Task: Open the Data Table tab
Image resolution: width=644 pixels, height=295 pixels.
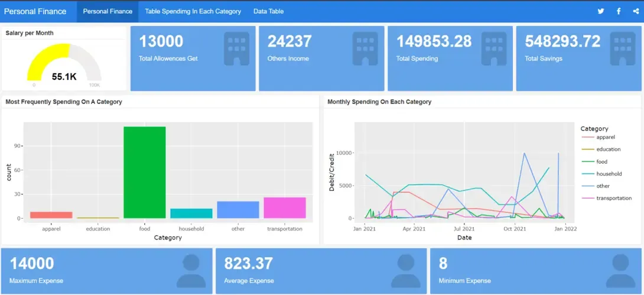Action: pos(269,11)
